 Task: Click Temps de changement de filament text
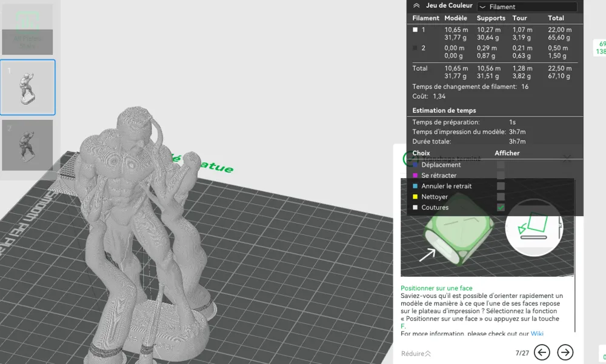pyautogui.click(x=465, y=87)
